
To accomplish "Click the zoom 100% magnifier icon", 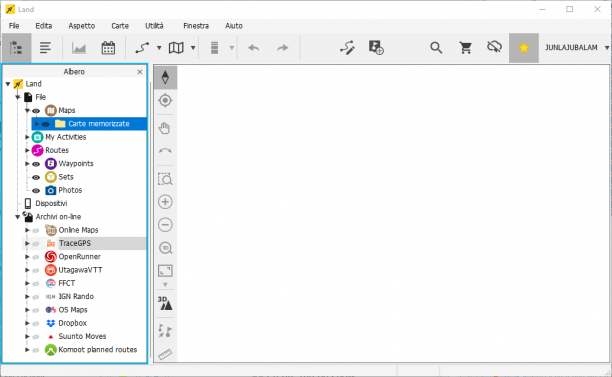I will (165, 248).
